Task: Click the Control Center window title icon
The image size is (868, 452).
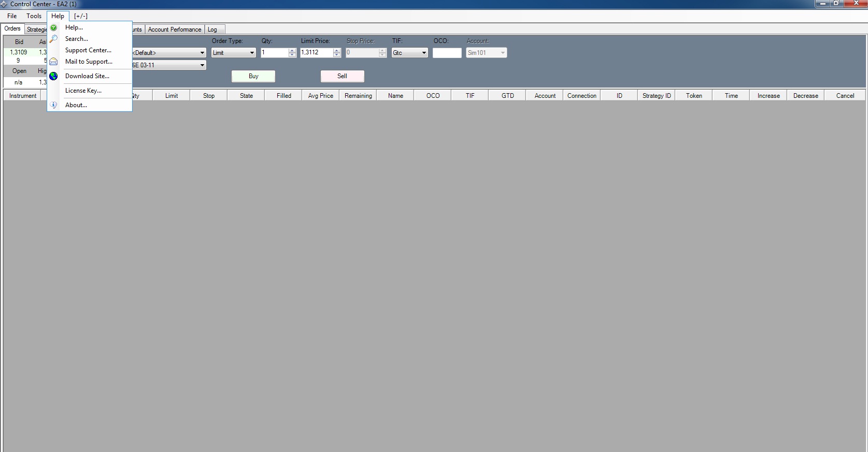Action: pos(4,4)
